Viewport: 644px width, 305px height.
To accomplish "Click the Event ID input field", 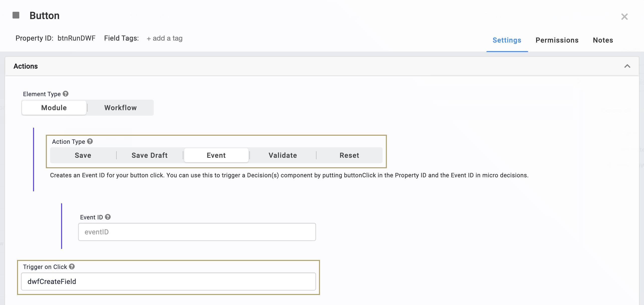I will click(197, 232).
